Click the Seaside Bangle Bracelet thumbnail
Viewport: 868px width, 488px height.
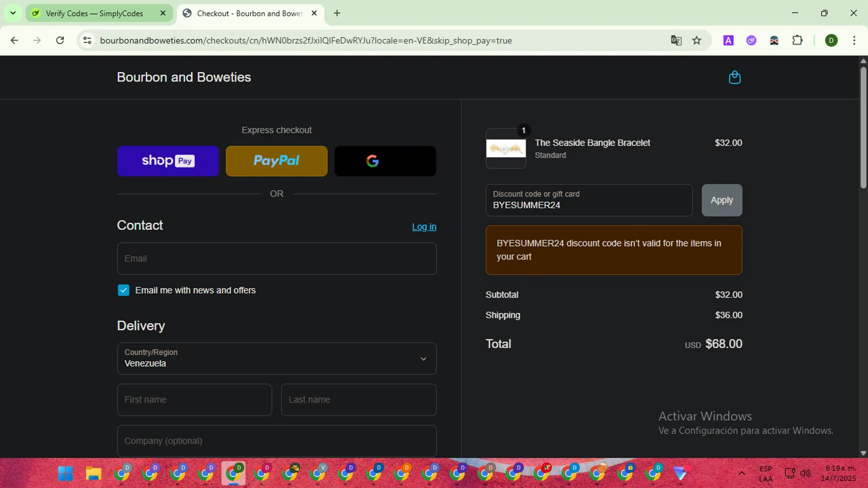pyautogui.click(x=506, y=149)
